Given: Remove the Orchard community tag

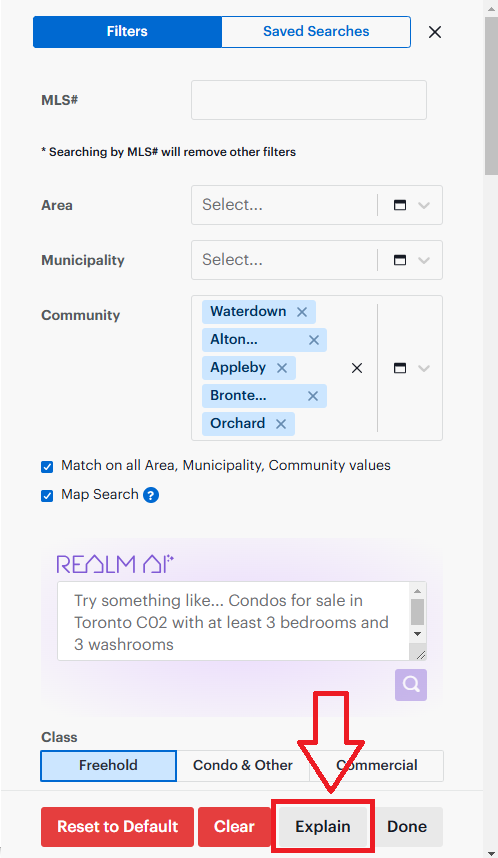Looking at the screenshot, I should 281,424.
